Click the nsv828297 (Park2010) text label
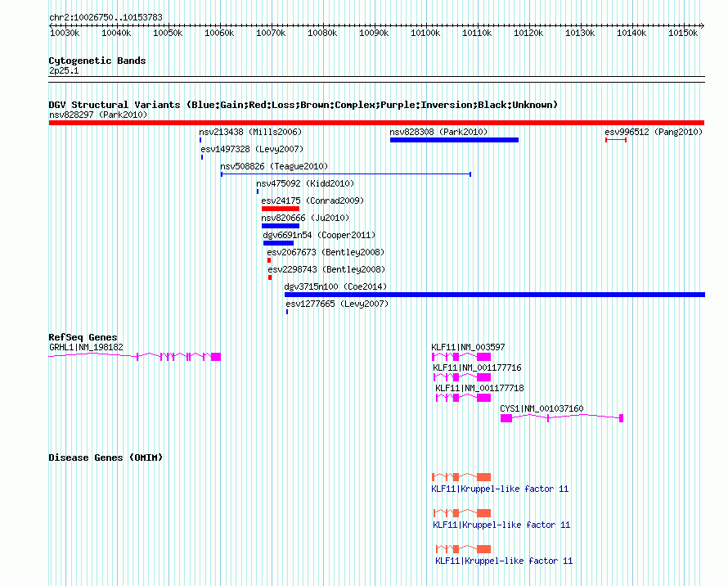The height and width of the screenshot is (586, 728). pos(98,115)
